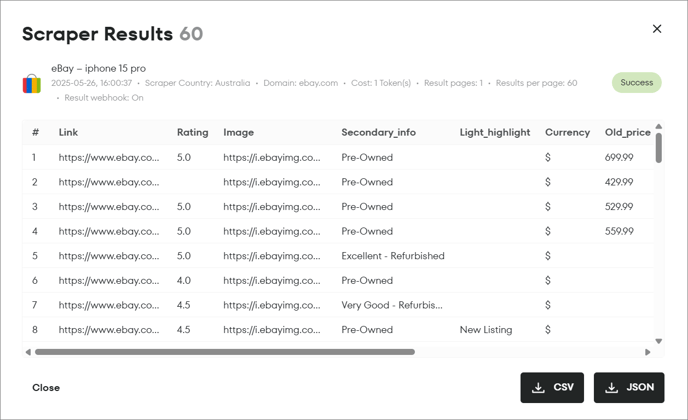Viewport: 688px width, 420px height.
Task: Click the horizontal scrollbar thumb below the table
Action: pyautogui.click(x=225, y=352)
